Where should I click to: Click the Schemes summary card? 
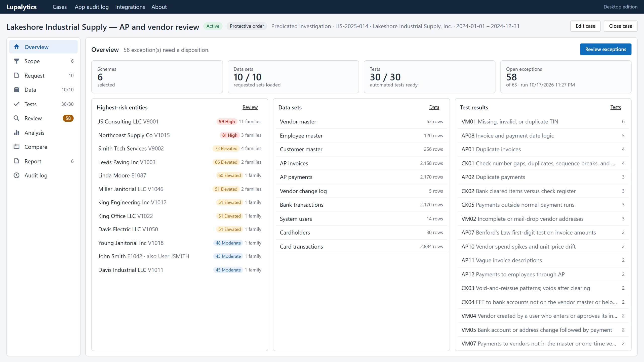click(x=157, y=77)
